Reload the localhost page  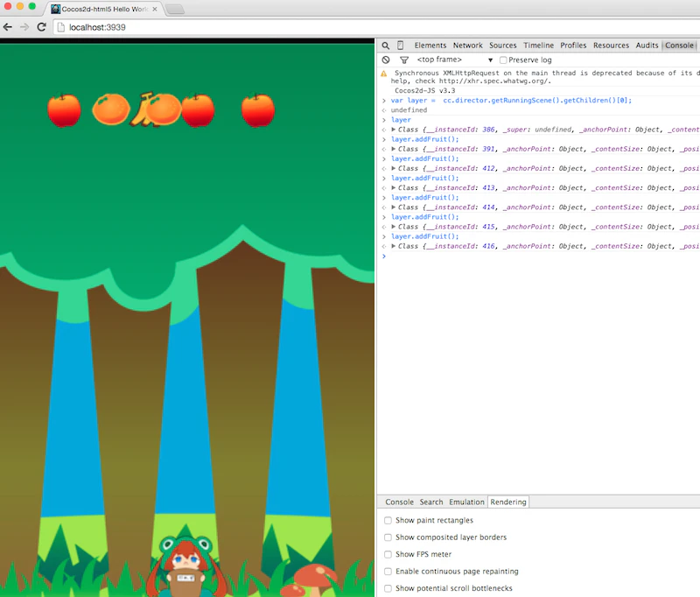(41, 27)
